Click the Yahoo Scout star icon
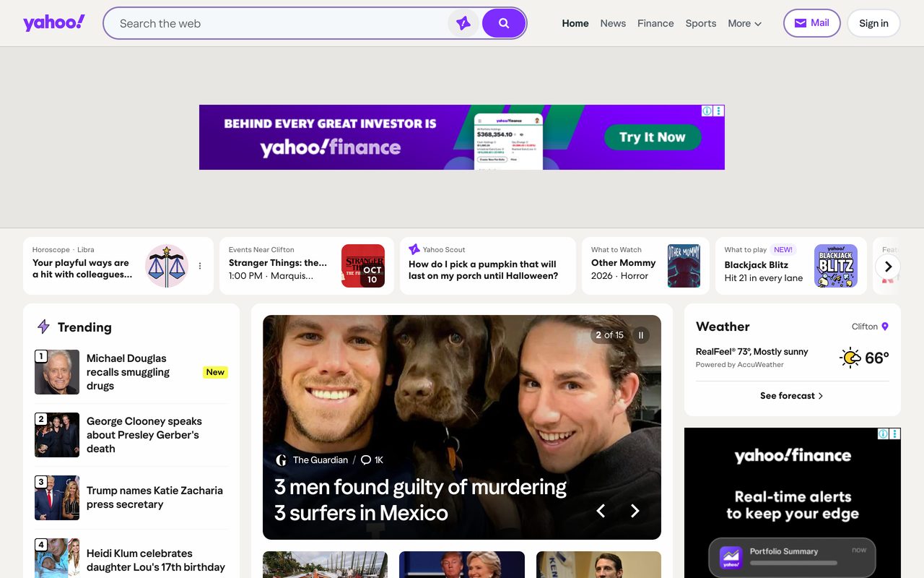Screen dimensions: 924x578 (x=414, y=249)
